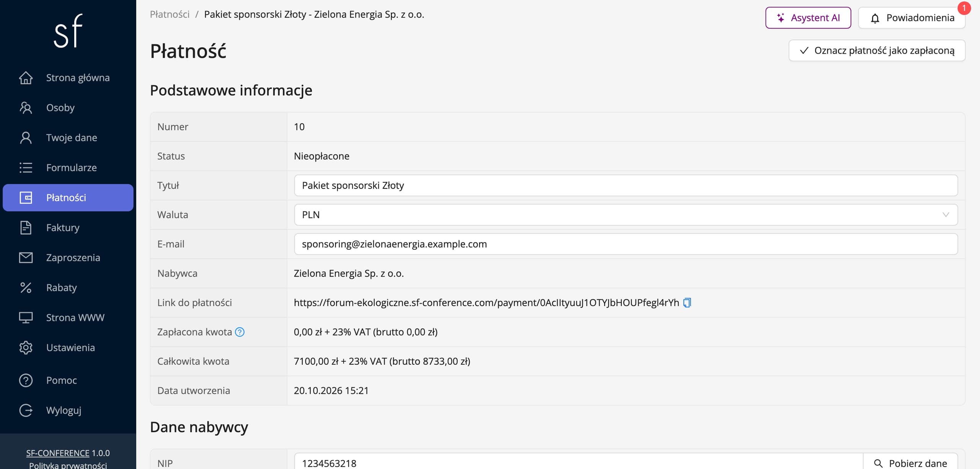This screenshot has height=469, width=980.
Task: Click the sf logo in the sidebar
Action: point(68,31)
